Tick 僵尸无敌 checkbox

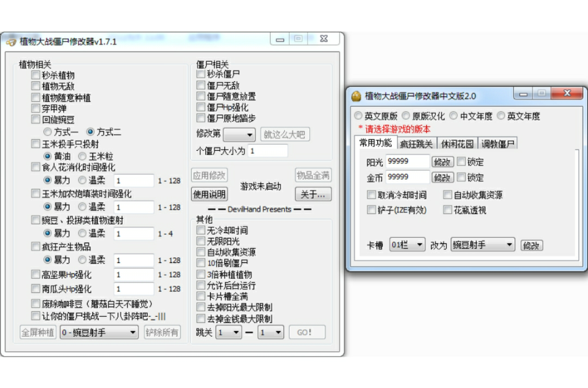(201, 85)
